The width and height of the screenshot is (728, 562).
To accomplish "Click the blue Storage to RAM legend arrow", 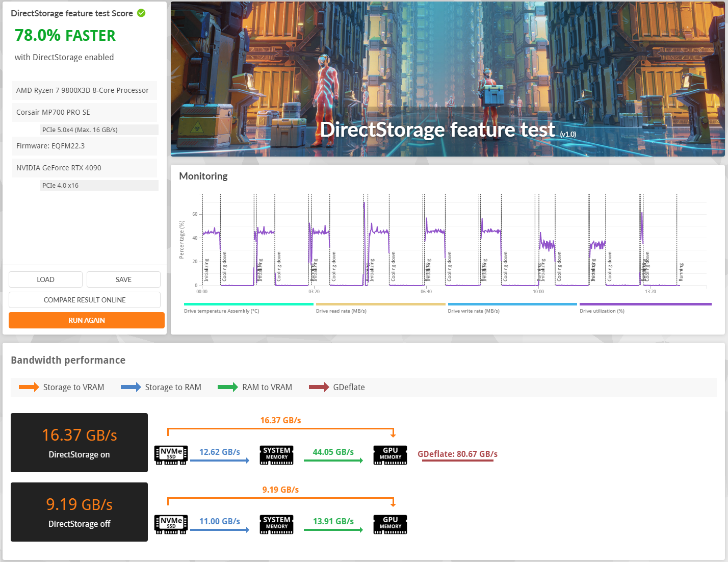I will (x=131, y=387).
